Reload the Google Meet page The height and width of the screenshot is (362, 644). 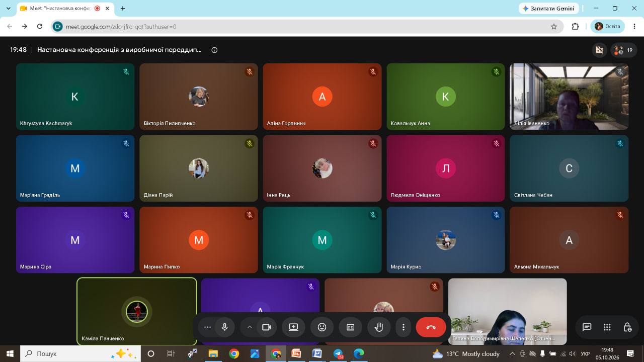[x=40, y=27]
